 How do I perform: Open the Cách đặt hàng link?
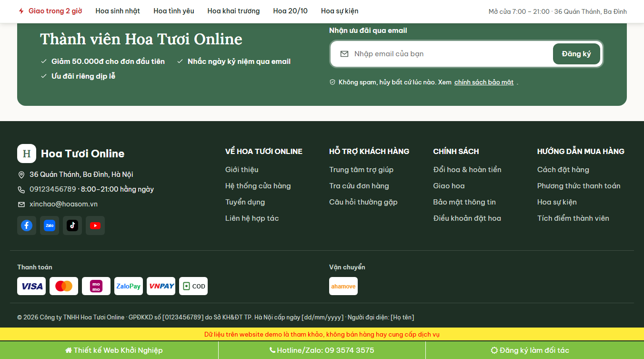563,170
